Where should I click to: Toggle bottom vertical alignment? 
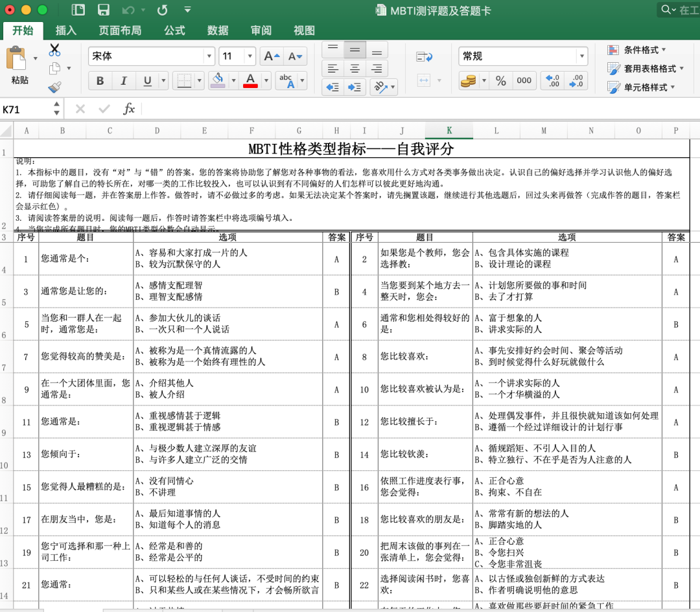point(377,49)
